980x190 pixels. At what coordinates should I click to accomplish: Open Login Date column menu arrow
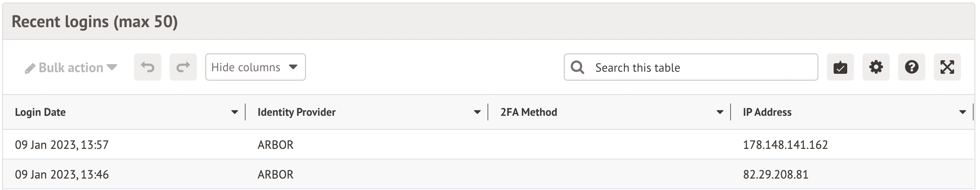pyautogui.click(x=234, y=112)
